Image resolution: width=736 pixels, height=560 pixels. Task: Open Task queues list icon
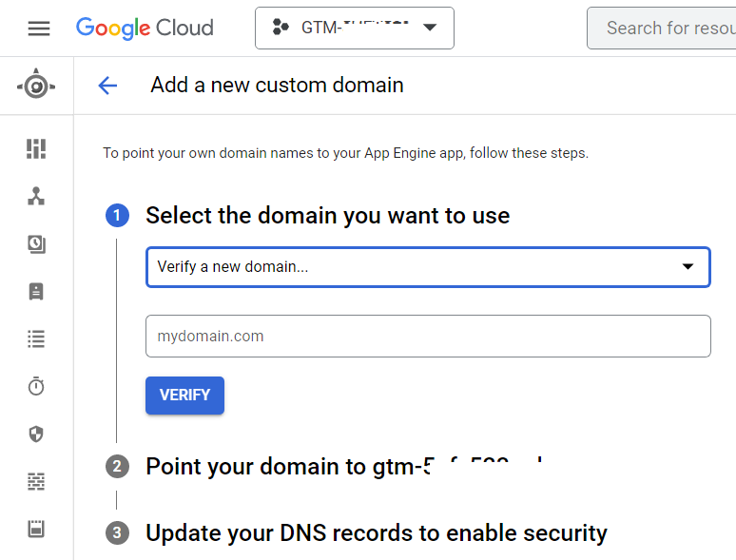(36, 338)
